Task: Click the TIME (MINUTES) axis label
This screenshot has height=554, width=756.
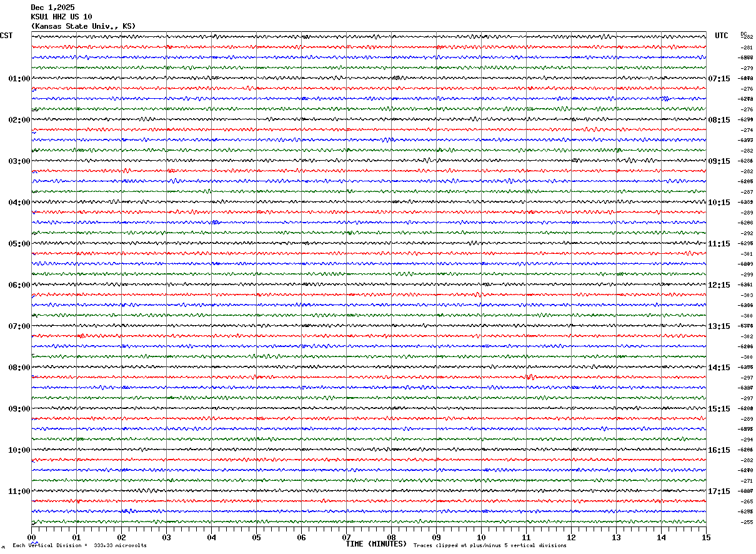Action: [x=376, y=544]
